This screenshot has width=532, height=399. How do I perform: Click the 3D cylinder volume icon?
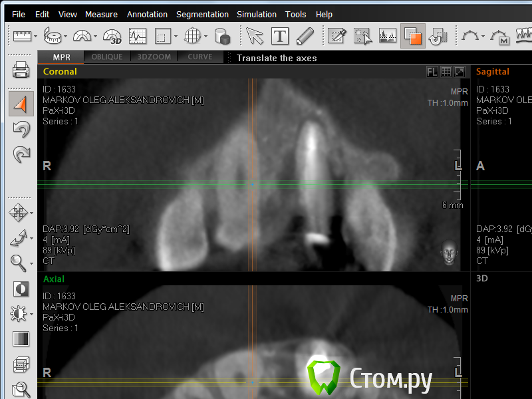222,36
